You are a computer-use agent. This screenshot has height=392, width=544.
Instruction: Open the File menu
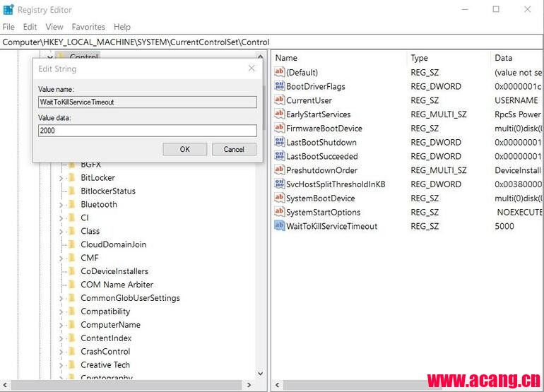8,27
